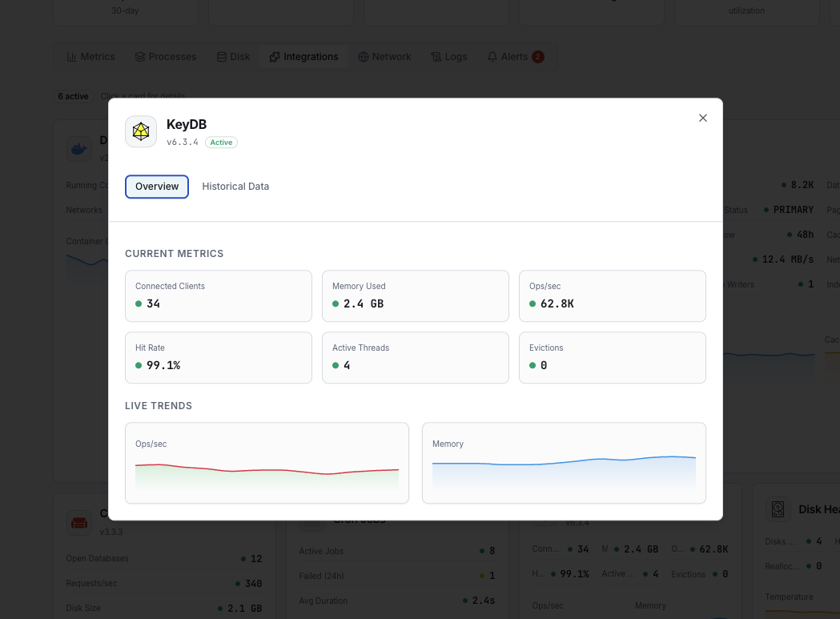The height and width of the screenshot is (619, 840).
Task: Select the Docker whale icon
Action: 78,148
